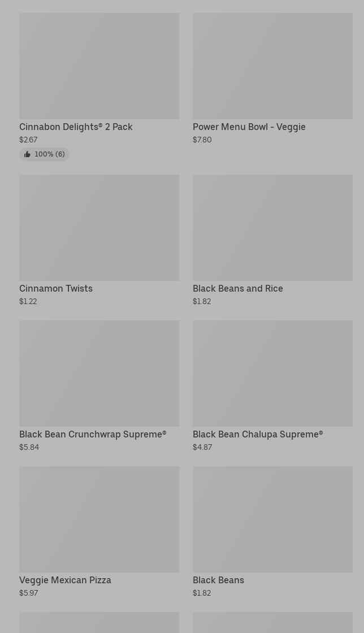Select the Black Bean Chalupa Supreme title

coord(257,435)
